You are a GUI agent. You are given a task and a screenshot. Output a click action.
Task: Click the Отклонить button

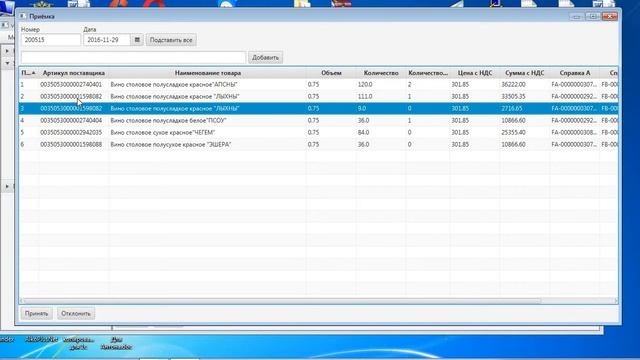click(x=76, y=313)
